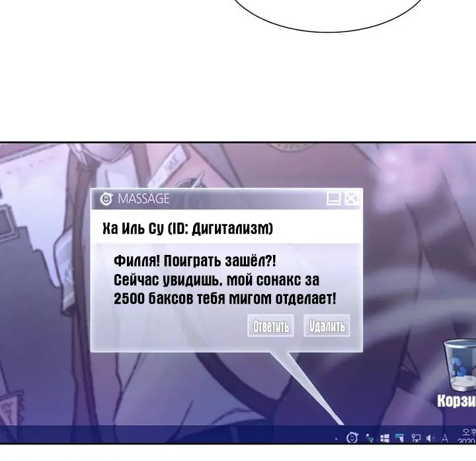Screen dimensions: 476x461
Task: Show hidden tray icons arrow
Action: coord(336,439)
